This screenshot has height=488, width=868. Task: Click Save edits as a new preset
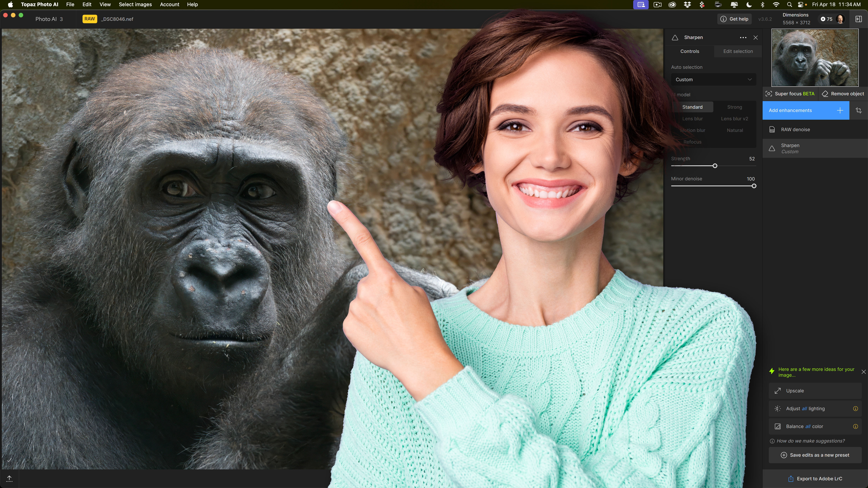(x=815, y=455)
